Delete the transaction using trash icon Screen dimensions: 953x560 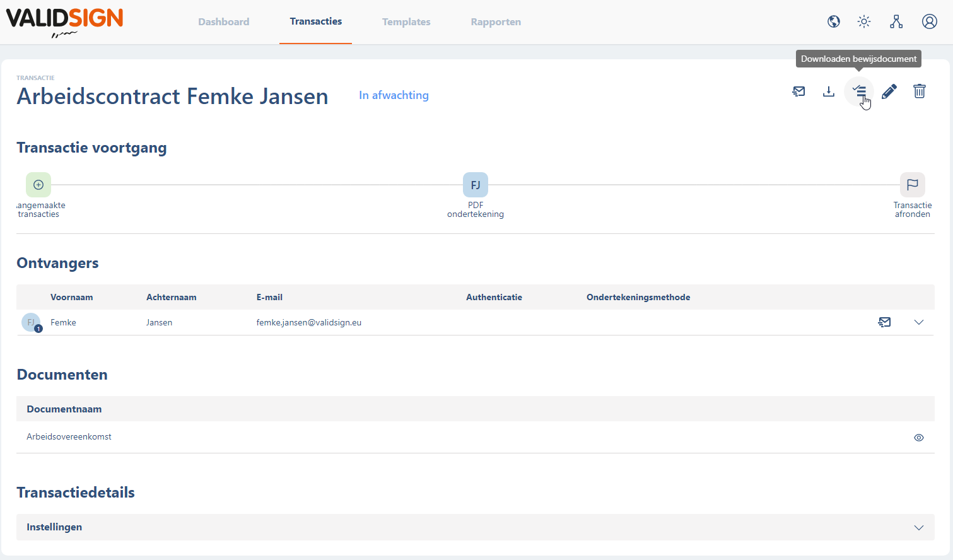[920, 91]
